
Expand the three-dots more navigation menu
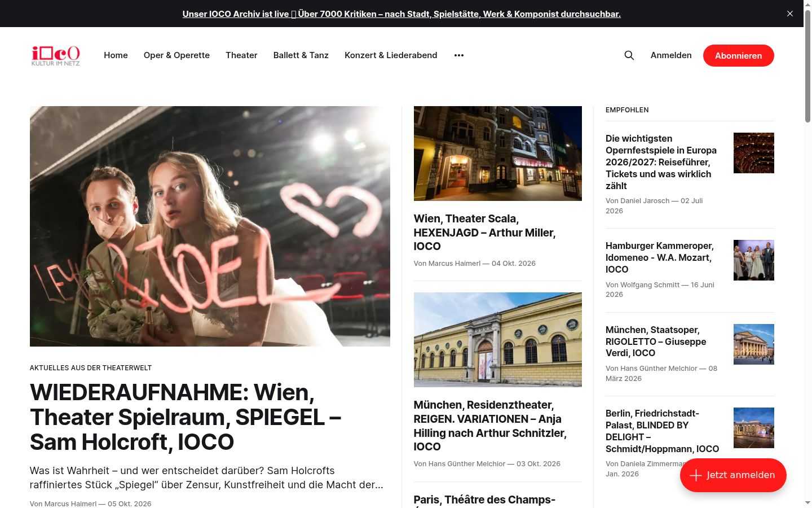459,55
